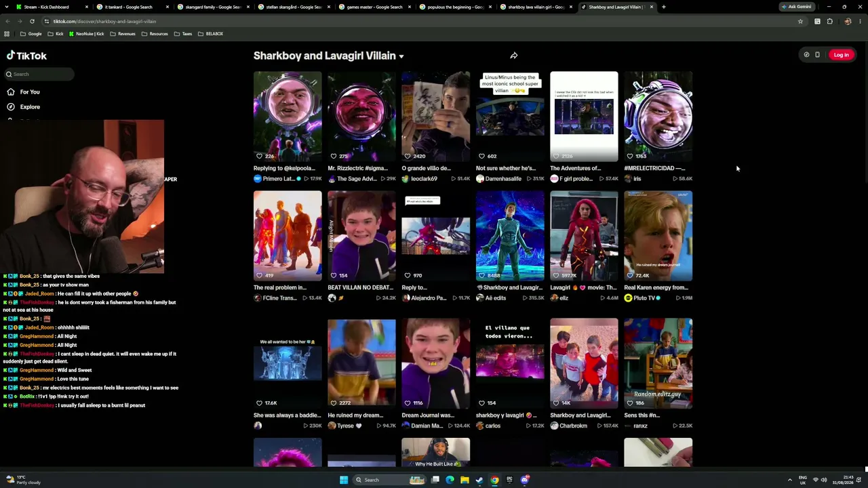Image resolution: width=868 pixels, height=488 pixels.
Task: Like the 'She was always a baddie' video heart
Action: point(259,403)
